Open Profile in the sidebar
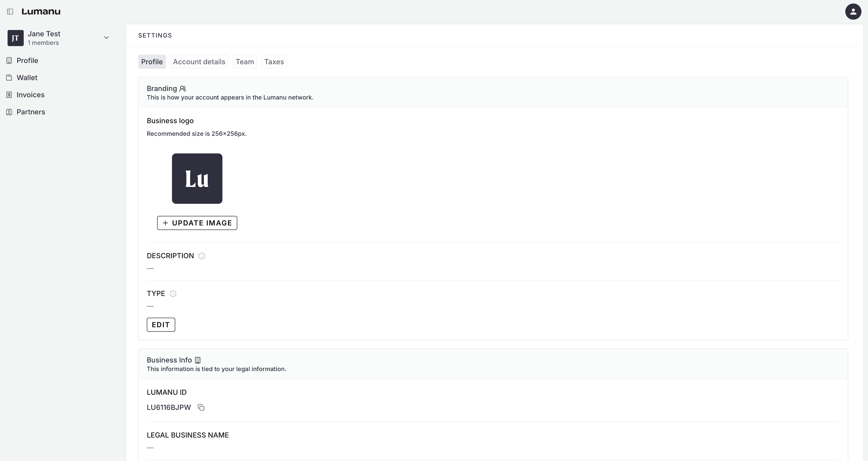 tap(27, 60)
